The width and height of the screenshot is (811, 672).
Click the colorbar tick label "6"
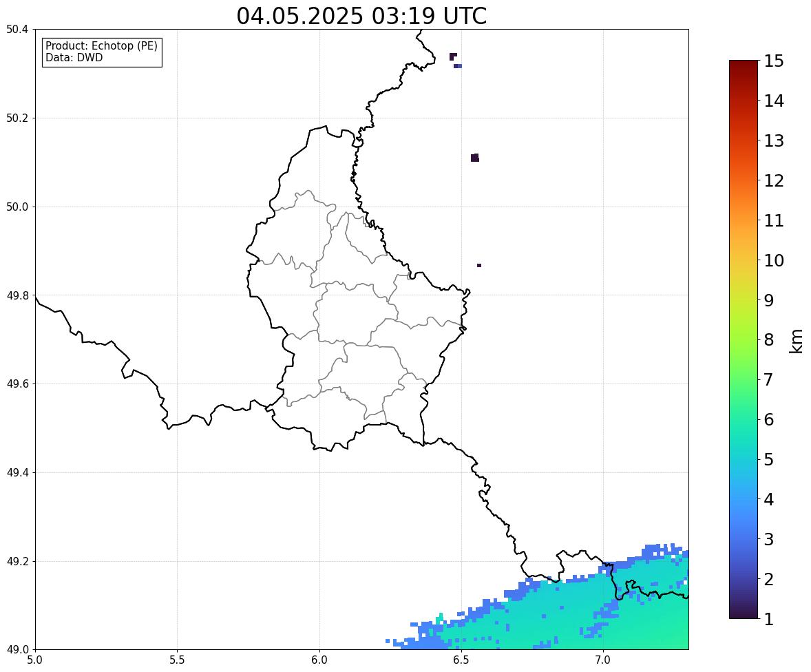pyautogui.click(x=769, y=419)
